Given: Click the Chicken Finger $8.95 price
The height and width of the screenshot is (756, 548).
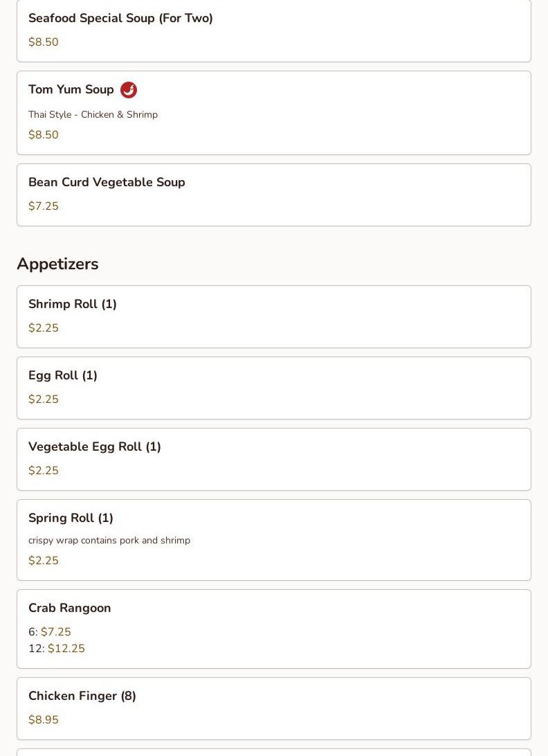Looking at the screenshot, I should (44, 720).
